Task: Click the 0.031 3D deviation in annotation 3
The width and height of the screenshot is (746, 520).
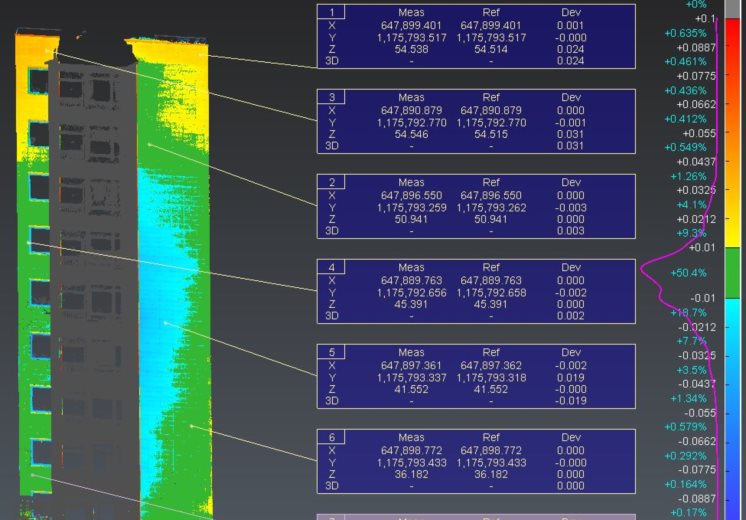Action: tap(570, 146)
